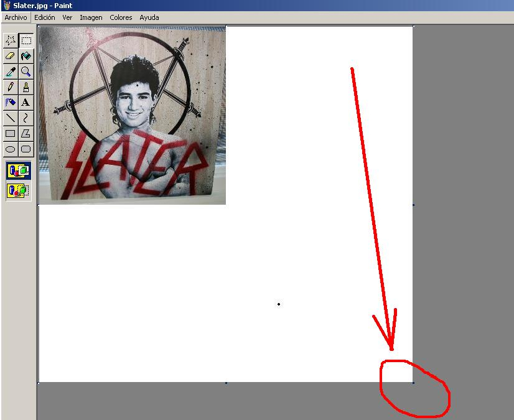Image resolution: width=514 pixels, height=420 pixels.
Task: Activate the Fill With Color bucket
Action: 26,56
